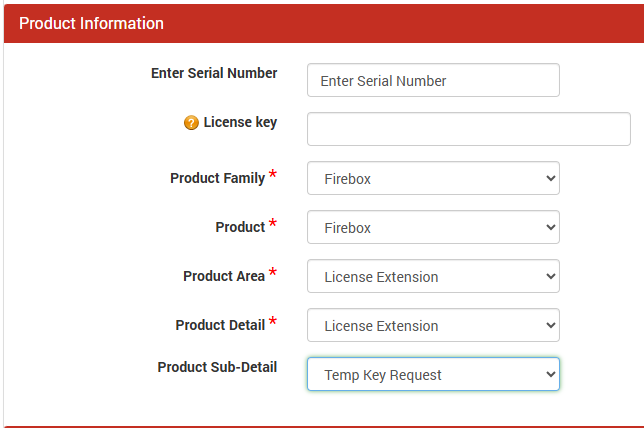This screenshot has height=428, width=644.
Task: Focus the License key text box
Action: [x=468, y=129]
